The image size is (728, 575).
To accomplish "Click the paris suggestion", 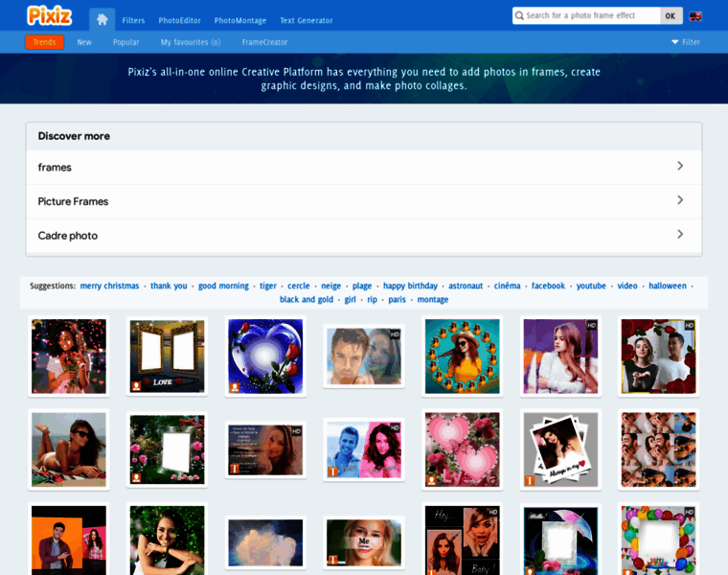I will point(397,300).
